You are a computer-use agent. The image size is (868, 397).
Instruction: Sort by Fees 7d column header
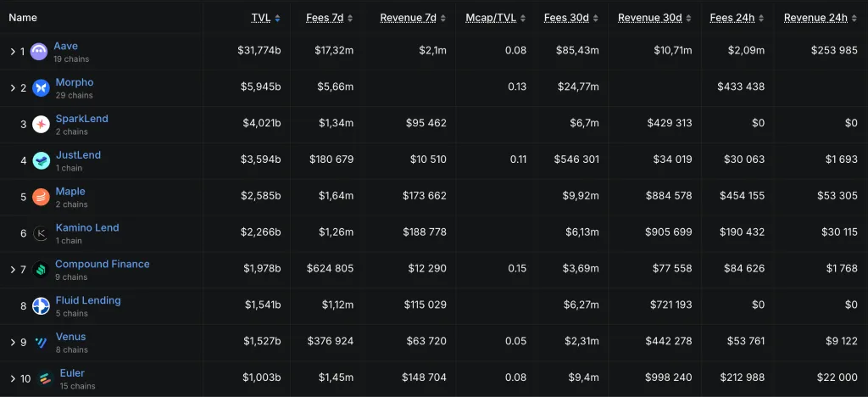[325, 18]
